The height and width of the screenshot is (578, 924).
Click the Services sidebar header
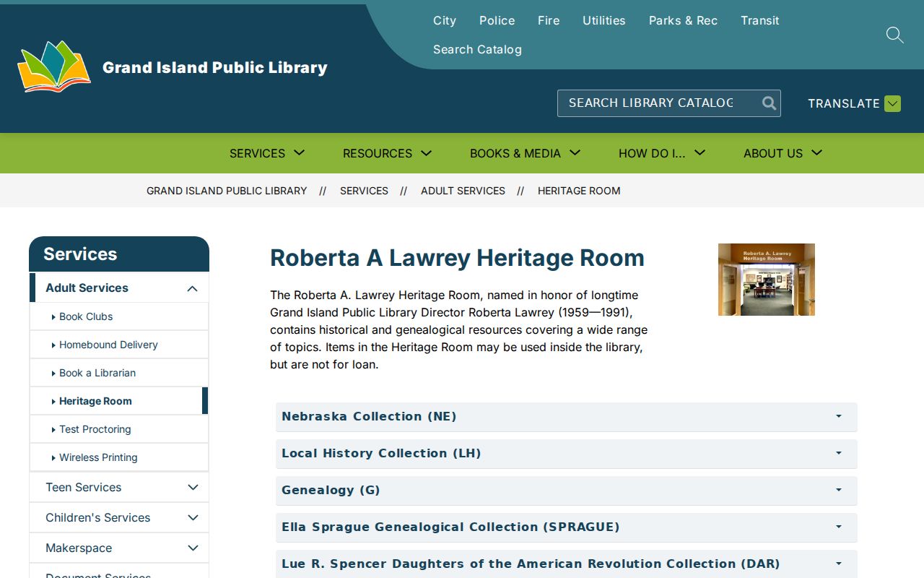tap(119, 254)
